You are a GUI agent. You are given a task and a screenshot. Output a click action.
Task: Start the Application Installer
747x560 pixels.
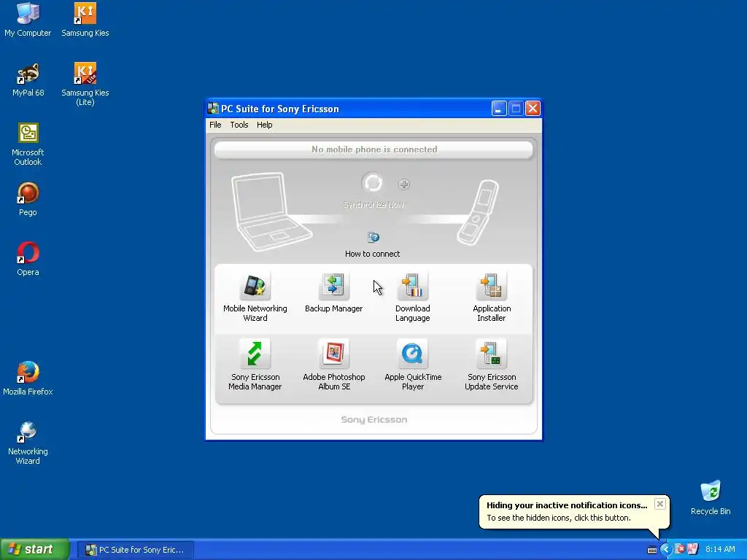tap(491, 297)
